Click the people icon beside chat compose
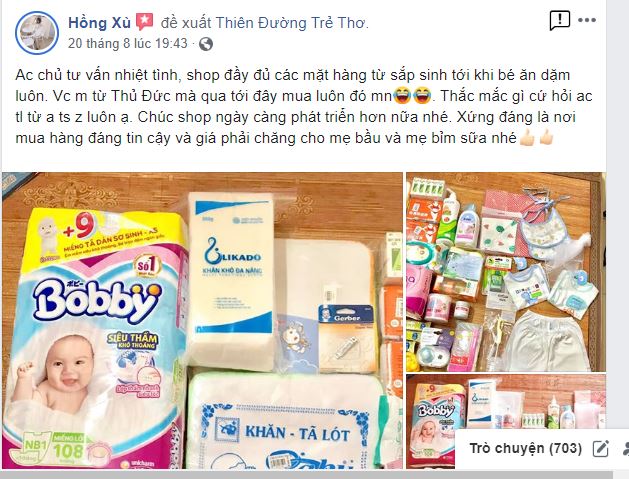Screen dimensions: 629x479 click(625, 449)
